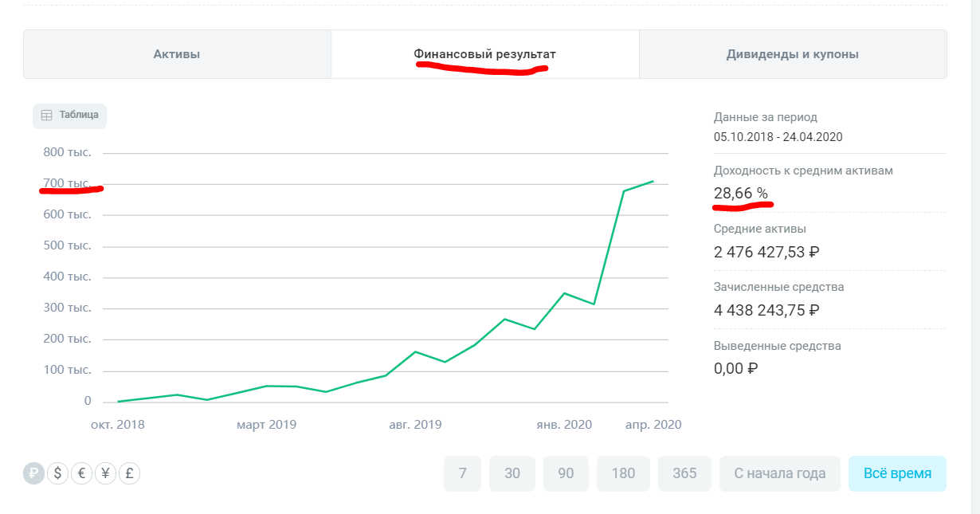Viewport: 980px width, 514px height.
Task: Select the 180 days period button
Action: point(623,473)
